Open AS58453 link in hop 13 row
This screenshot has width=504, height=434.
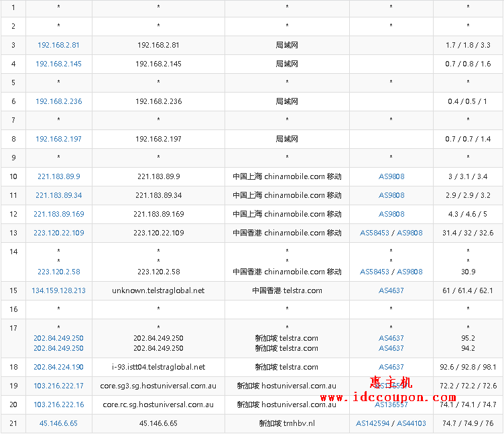(x=375, y=233)
